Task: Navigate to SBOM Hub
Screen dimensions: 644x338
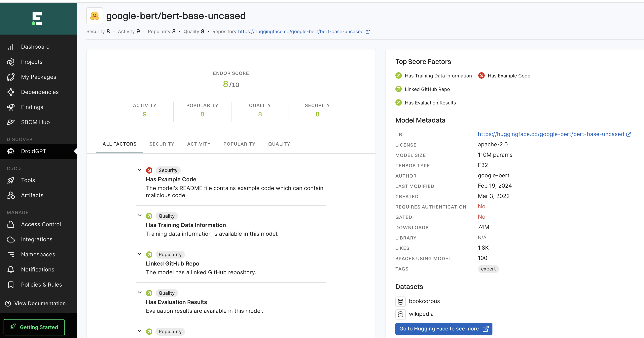Action: pos(36,122)
